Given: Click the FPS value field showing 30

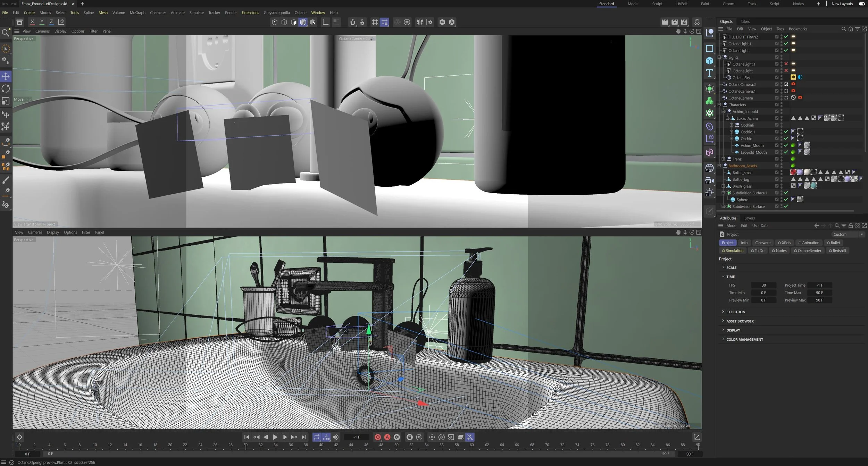Looking at the screenshot, I should (x=764, y=285).
